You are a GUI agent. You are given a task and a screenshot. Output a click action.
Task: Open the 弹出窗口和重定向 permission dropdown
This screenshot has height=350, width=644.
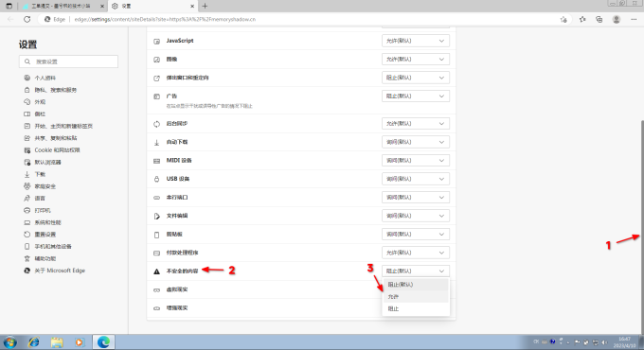415,78
